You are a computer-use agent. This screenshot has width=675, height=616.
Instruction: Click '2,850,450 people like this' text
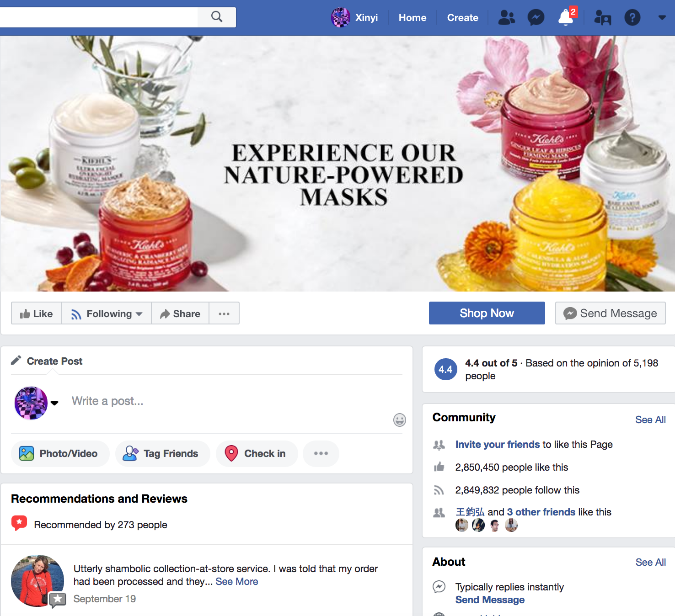(x=512, y=467)
